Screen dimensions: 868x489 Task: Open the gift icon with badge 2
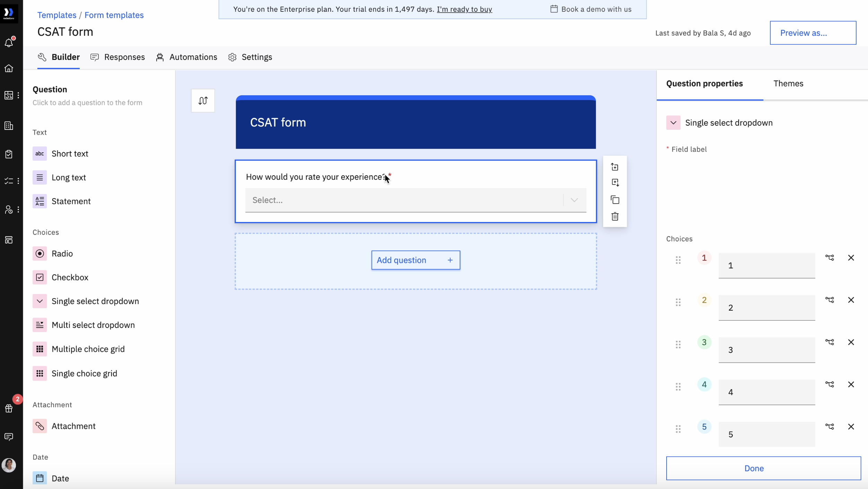[9, 408]
